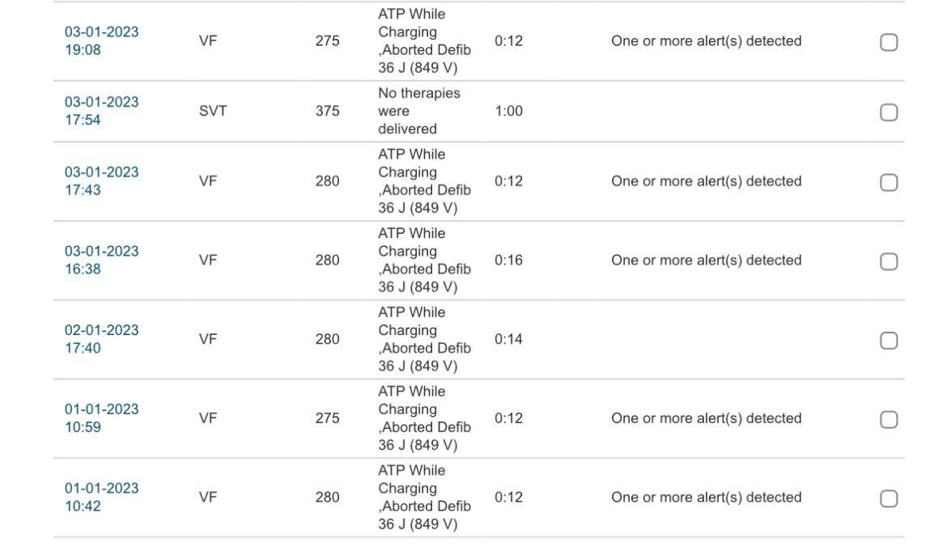
Task: Tick the checkbox for the 19:08 VF episode
Action: (x=889, y=42)
